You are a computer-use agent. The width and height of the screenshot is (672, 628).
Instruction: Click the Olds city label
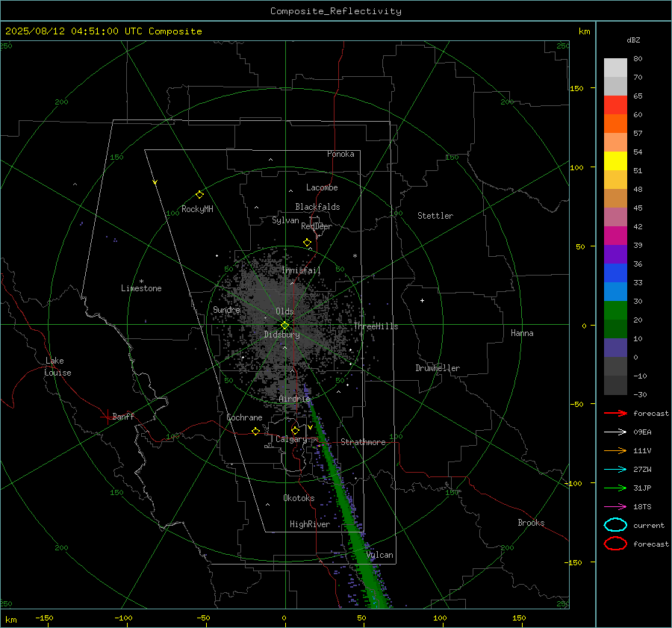(x=284, y=311)
